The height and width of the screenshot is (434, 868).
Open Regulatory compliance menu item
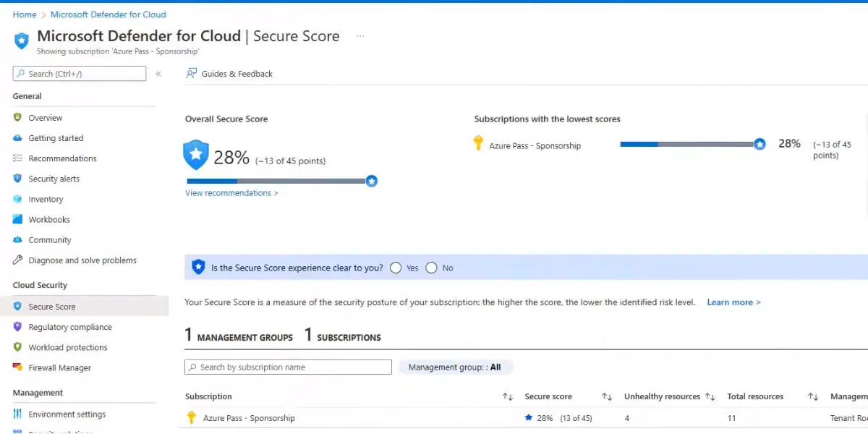[69, 327]
